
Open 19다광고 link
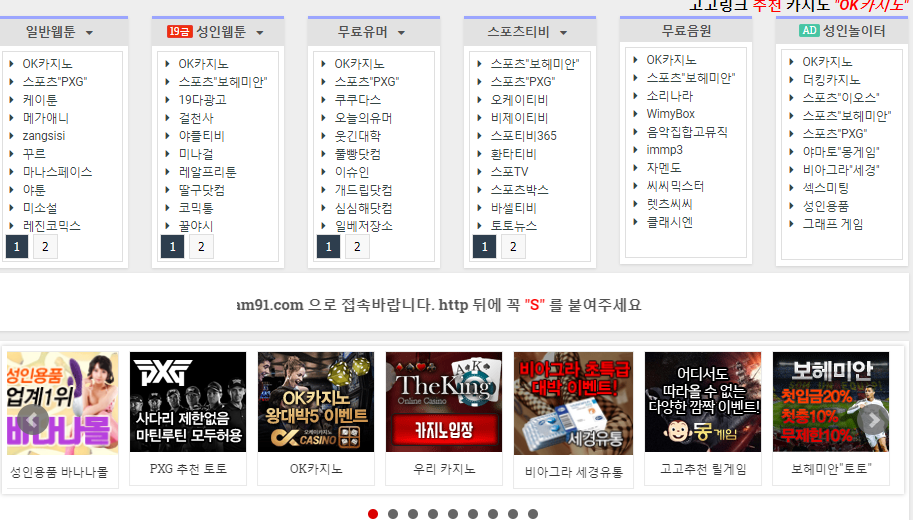click(x=202, y=100)
